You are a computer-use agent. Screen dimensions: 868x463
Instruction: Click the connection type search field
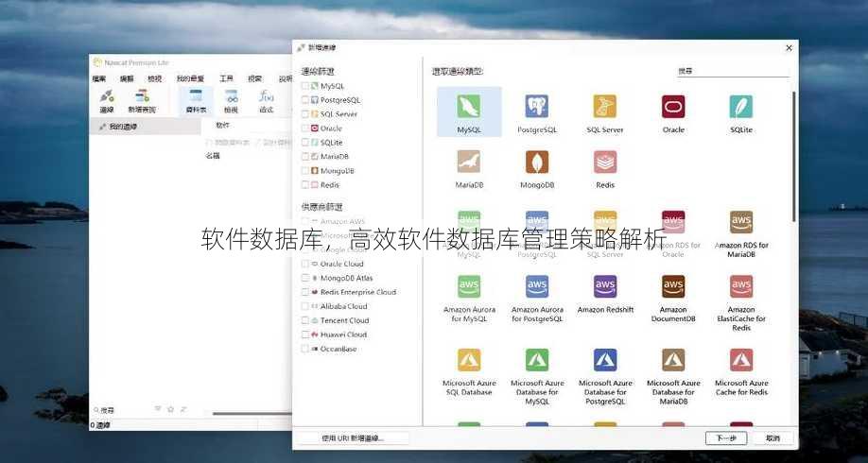(x=734, y=72)
